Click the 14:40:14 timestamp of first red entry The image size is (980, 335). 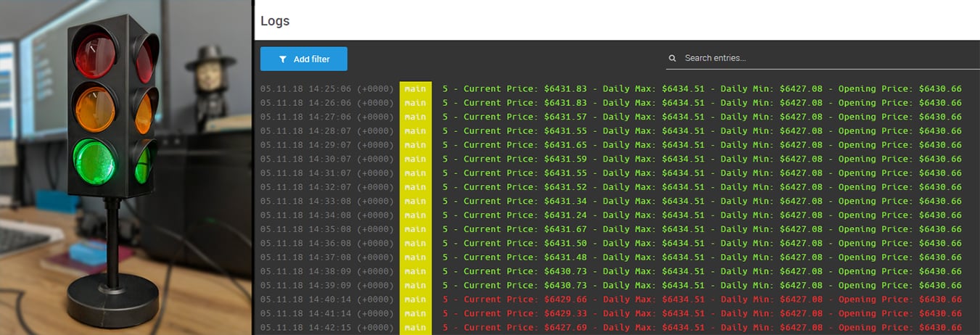point(326,299)
